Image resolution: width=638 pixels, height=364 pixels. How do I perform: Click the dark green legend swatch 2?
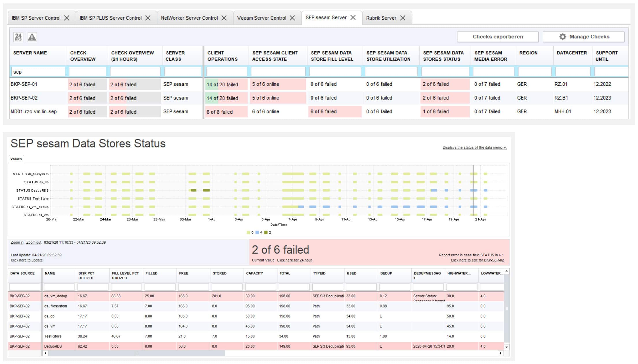click(x=266, y=232)
